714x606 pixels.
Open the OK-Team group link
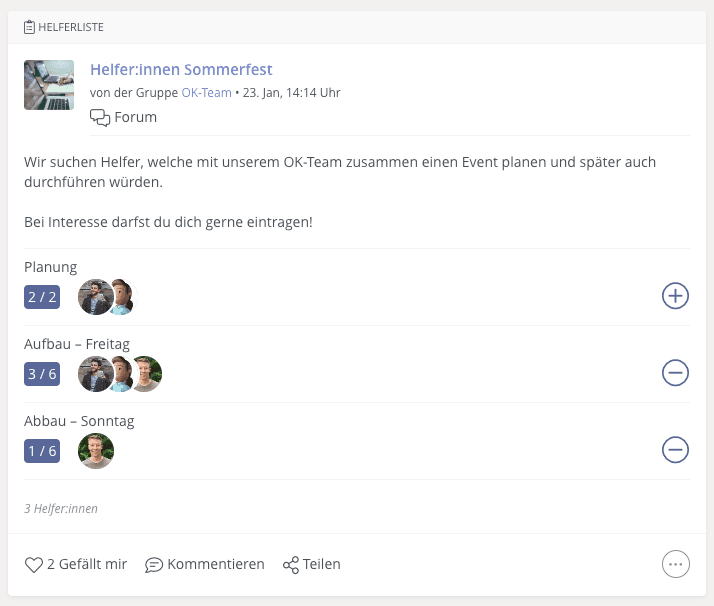pos(206,92)
